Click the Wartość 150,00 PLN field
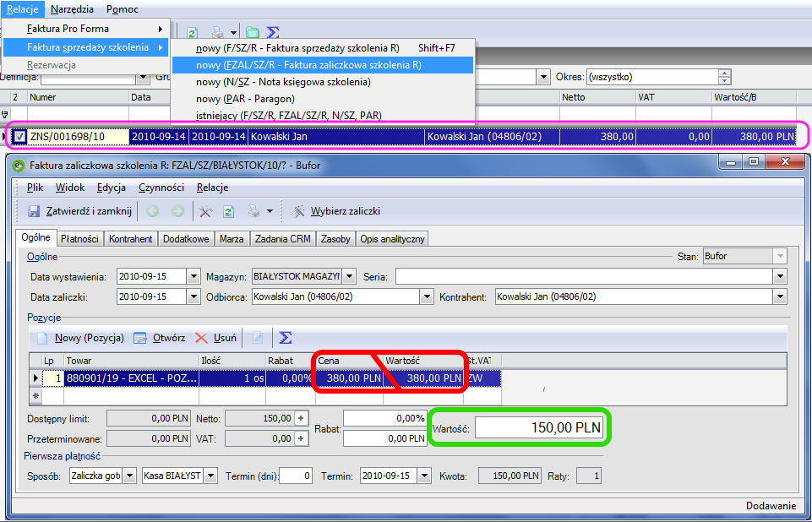The width and height of the screenshot is (812, 522). point(539,427)
